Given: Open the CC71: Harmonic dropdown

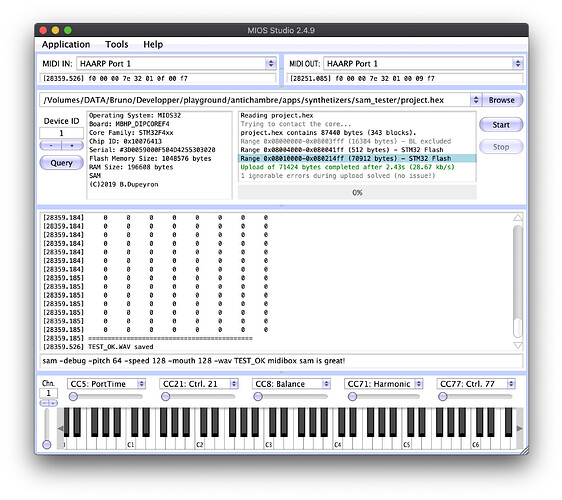Looking at the screenshot, I should click(x=419, y=384).
